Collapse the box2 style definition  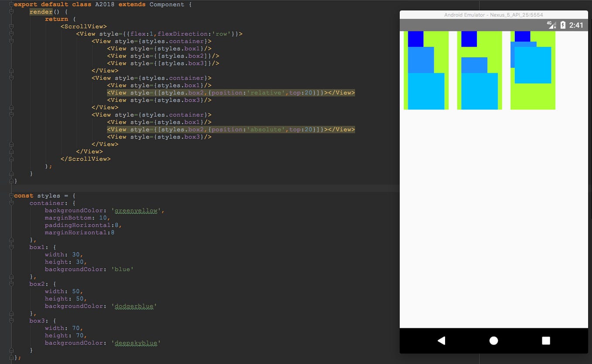pos(11,283)
